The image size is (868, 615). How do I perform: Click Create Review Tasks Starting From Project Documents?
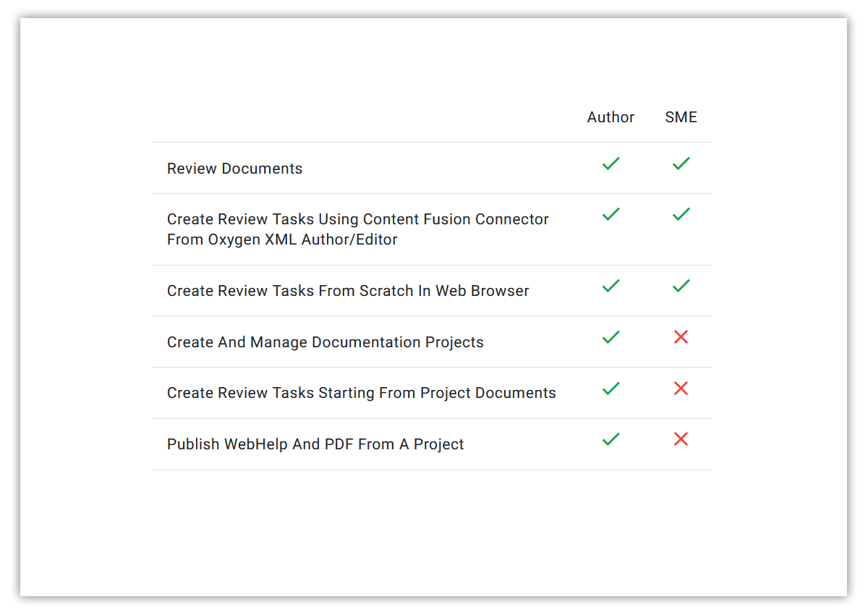[362, 393]
